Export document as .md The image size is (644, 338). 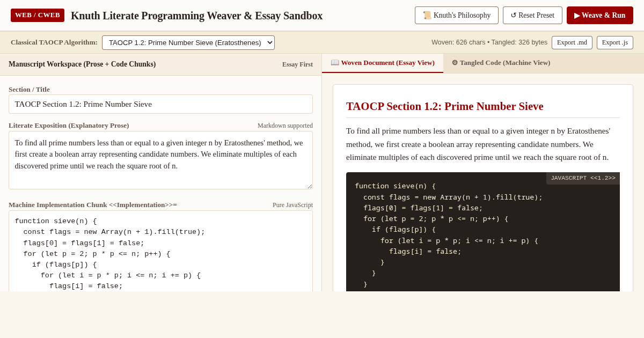tap(572, 42)
